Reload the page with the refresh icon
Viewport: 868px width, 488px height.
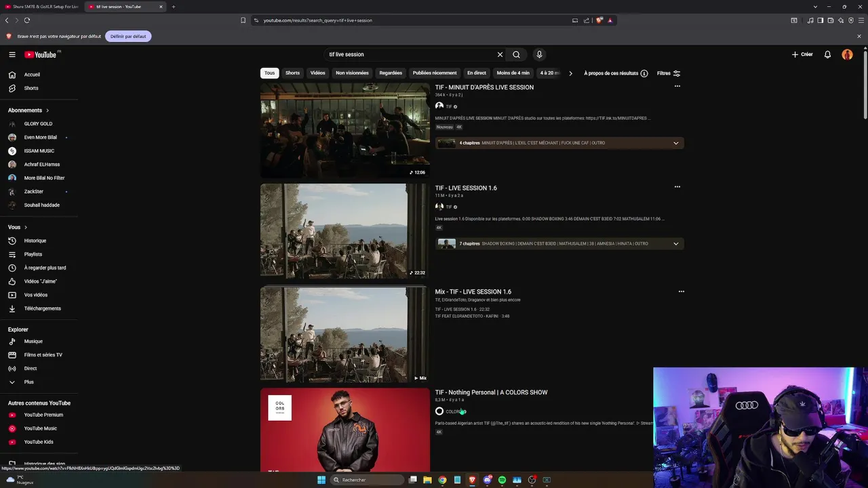pos(26,20)
